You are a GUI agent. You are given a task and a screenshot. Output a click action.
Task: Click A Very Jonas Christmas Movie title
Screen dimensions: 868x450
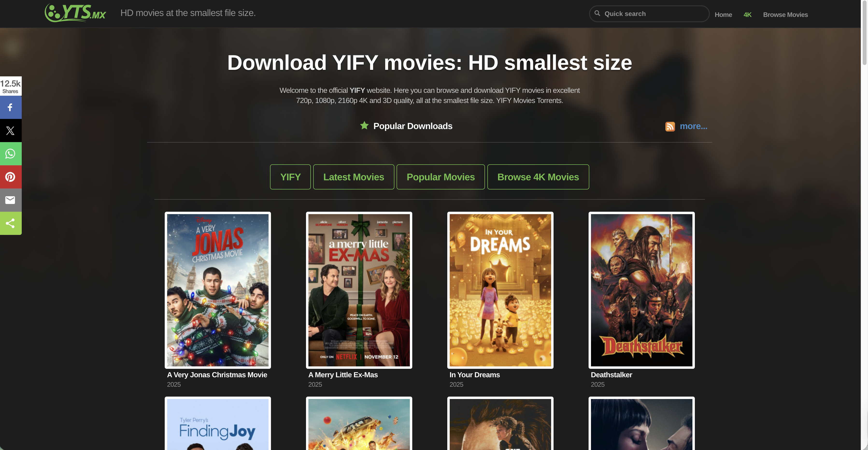click(x=217, y=375)
